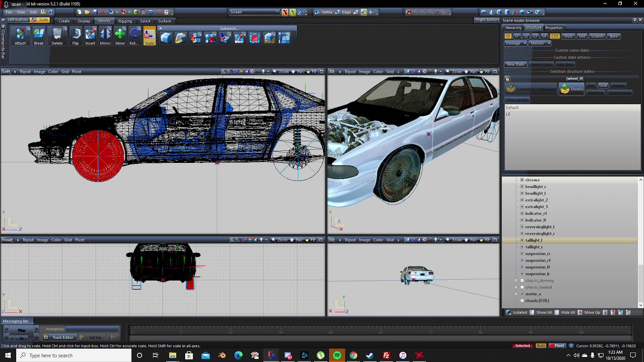Click the first Submesh blue cube icon

pyautogui.click(x=166, y=38)
